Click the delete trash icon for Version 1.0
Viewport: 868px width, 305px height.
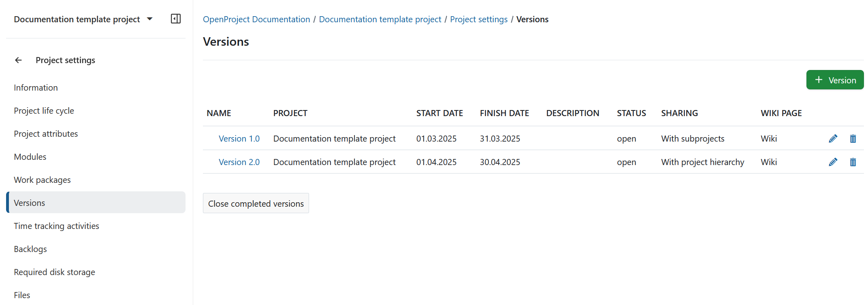point(853,139)
